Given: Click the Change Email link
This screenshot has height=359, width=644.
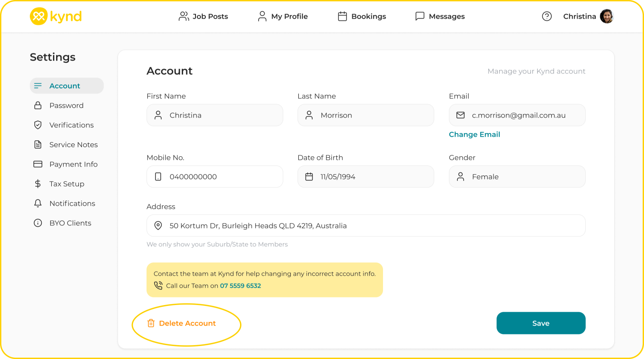Looking at the screenshot, I should tap(474, 135).
